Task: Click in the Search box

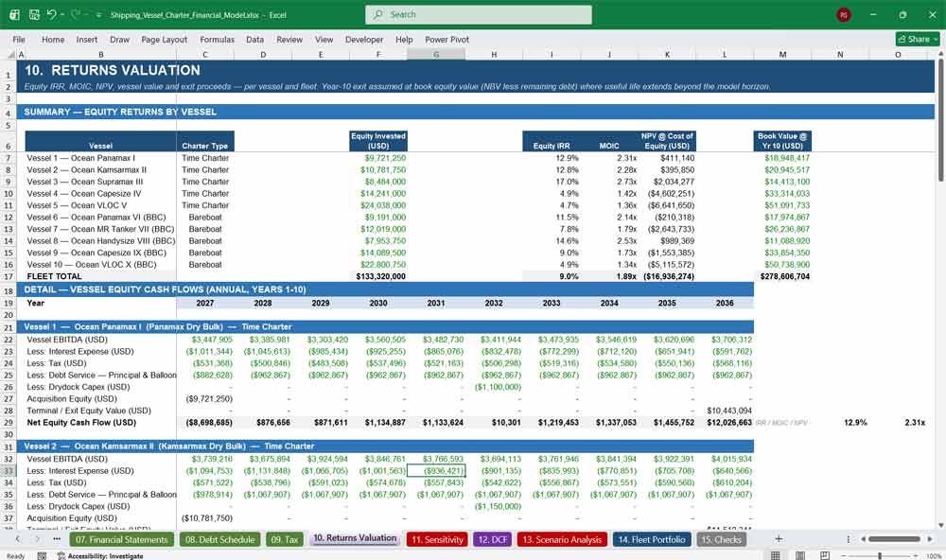Action: pos(479,14)
